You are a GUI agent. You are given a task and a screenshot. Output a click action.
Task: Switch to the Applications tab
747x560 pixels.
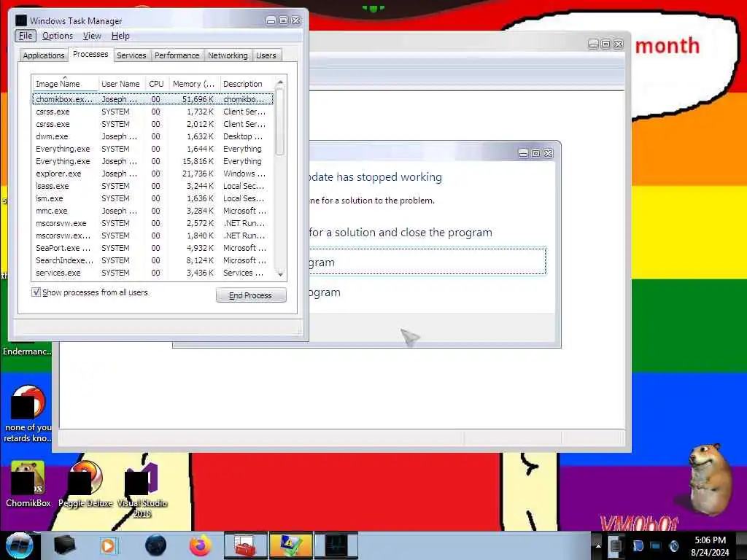pos(43,55)
